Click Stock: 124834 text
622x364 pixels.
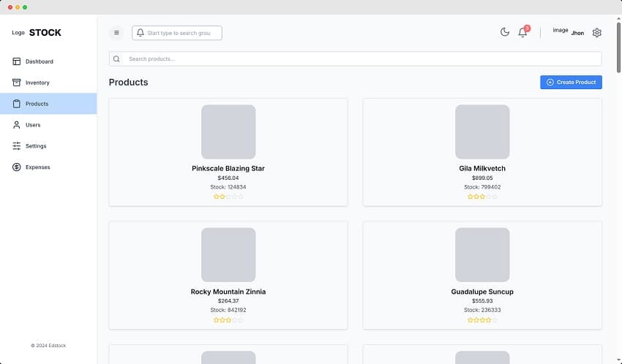(x=228, y=187)
